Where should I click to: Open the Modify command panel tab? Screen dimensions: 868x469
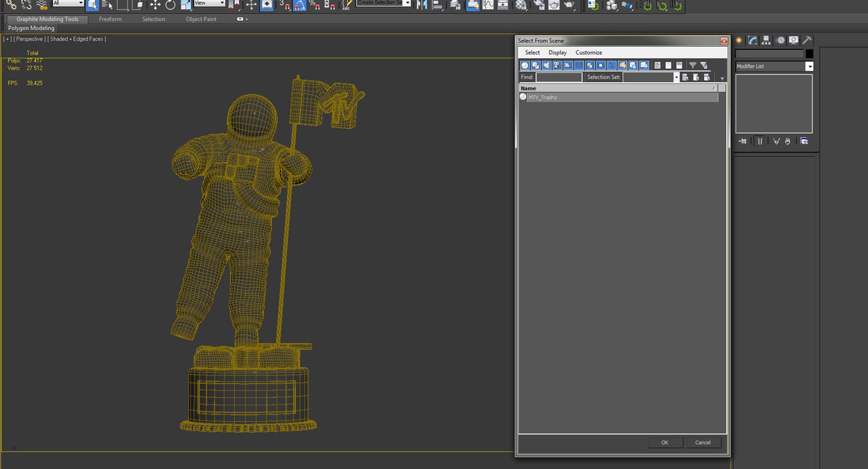[753, 40]
